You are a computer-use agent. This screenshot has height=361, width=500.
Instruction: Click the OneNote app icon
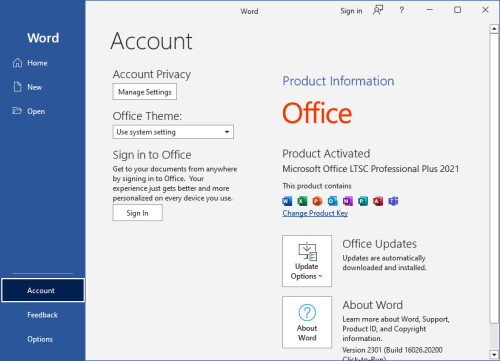[348, 201]
